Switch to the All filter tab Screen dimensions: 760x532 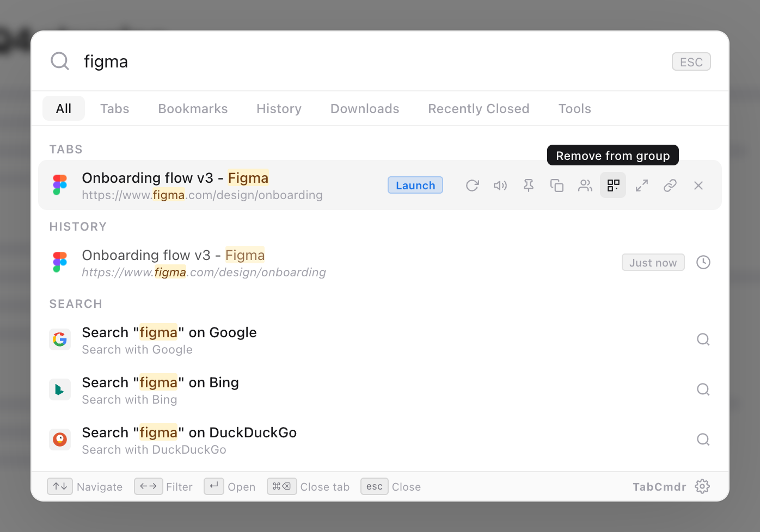pos(64,109)
